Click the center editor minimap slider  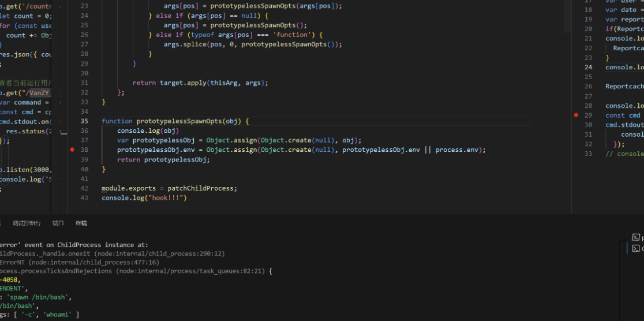(568, 16)
